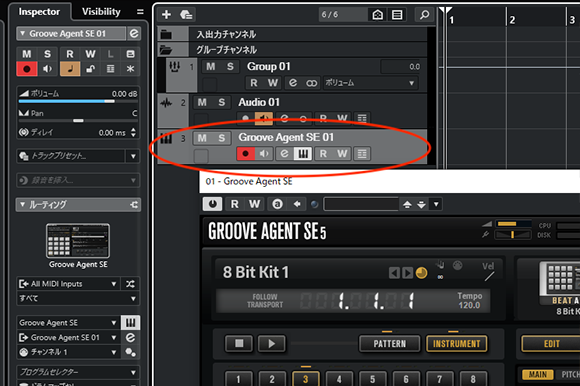This screenshot has height=386, width=580.
Task: Click the lock track icon in Inspector
Action: [90, 69]
